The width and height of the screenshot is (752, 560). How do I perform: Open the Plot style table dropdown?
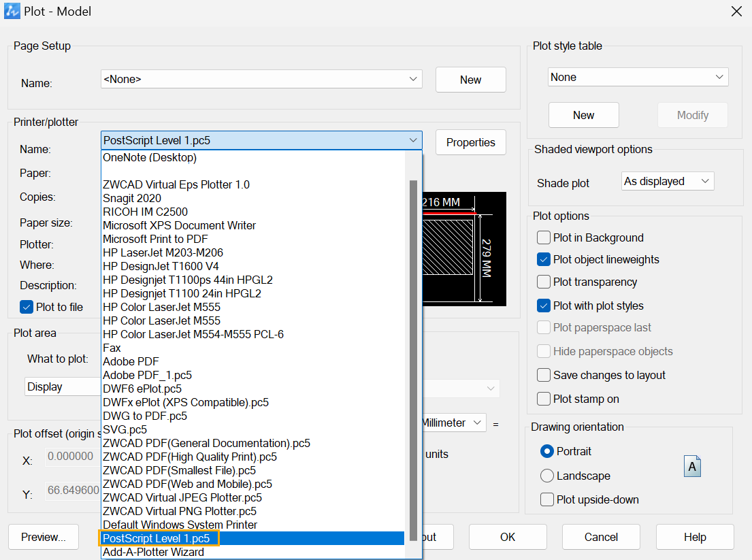[638, 77]
